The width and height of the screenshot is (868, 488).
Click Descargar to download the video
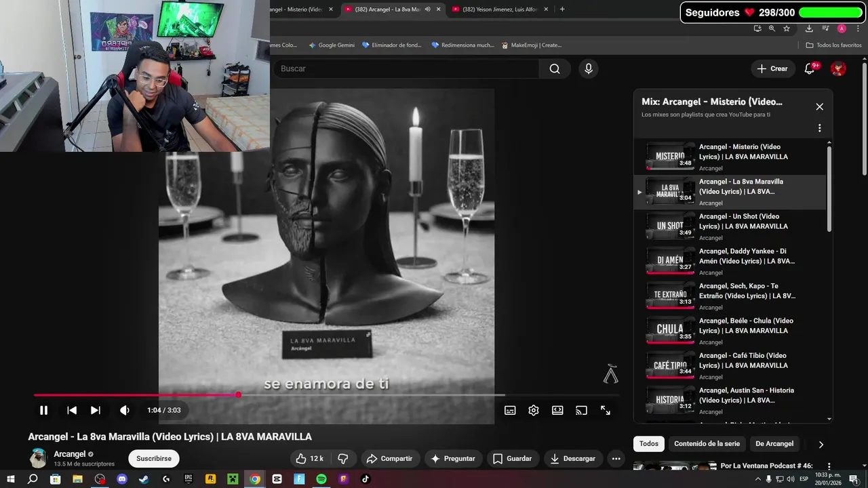572,459
